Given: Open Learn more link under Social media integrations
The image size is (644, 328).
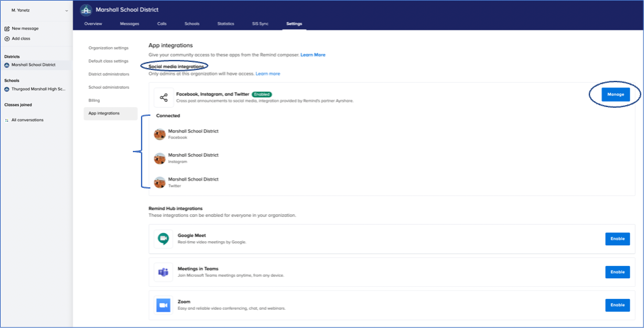Looking at the screenshot, I should (x=268, y=73).
